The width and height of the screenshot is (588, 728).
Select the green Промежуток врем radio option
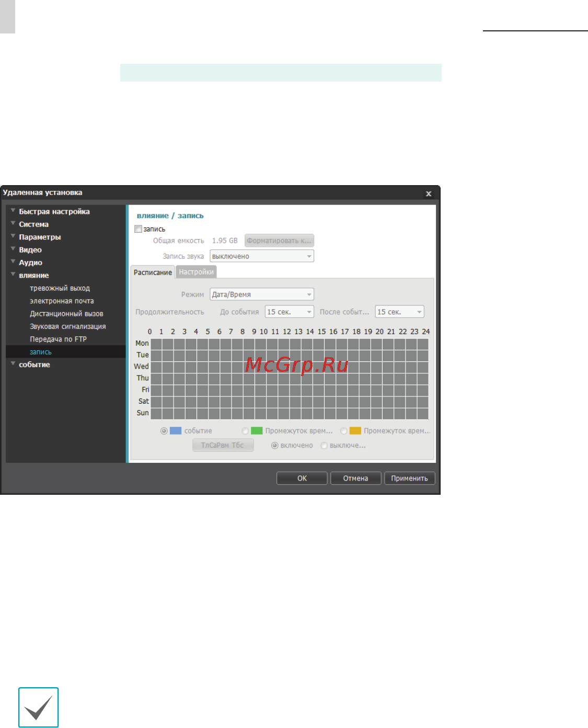coord(245,431)
